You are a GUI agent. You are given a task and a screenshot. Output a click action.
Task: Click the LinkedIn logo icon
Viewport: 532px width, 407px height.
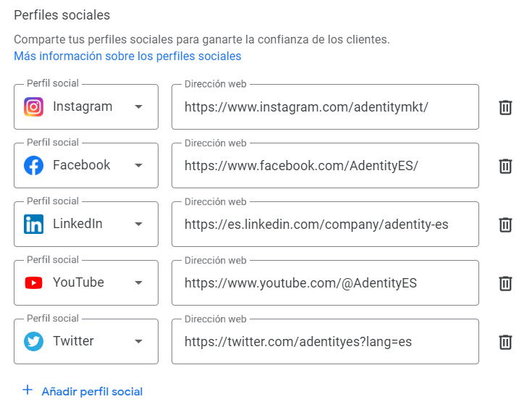tap(33, 225)
